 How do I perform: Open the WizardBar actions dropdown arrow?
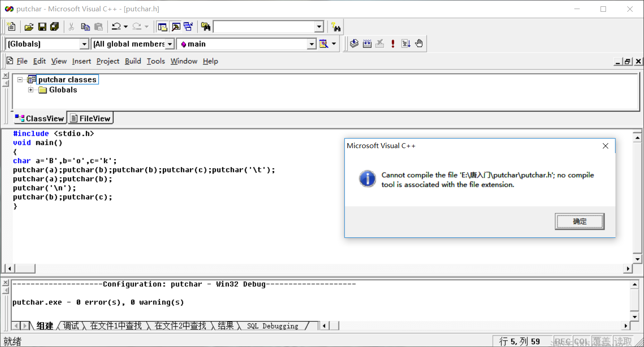(x=334, y=44)
